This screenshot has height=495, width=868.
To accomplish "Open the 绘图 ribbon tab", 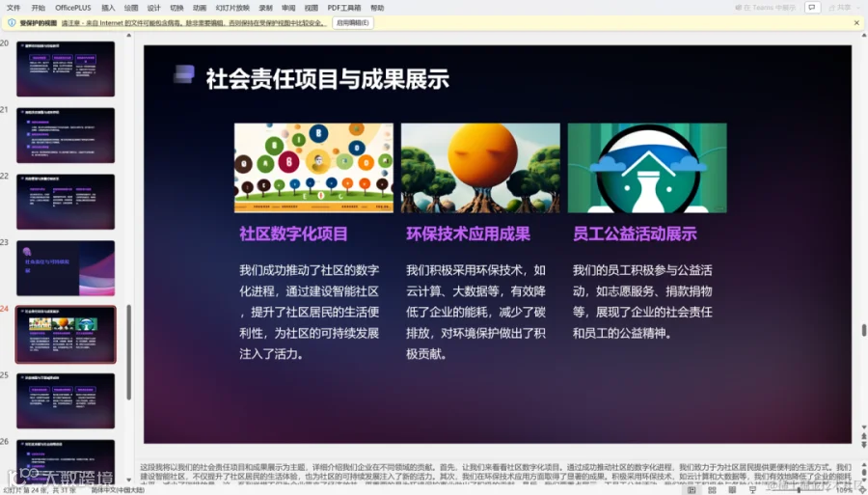I will (x=130, y=8).
